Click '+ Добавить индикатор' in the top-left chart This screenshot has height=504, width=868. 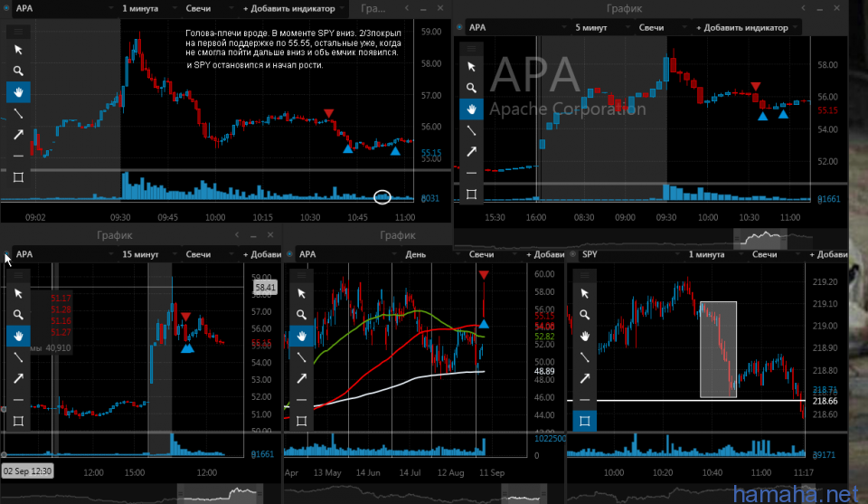(x=288, y=8)
